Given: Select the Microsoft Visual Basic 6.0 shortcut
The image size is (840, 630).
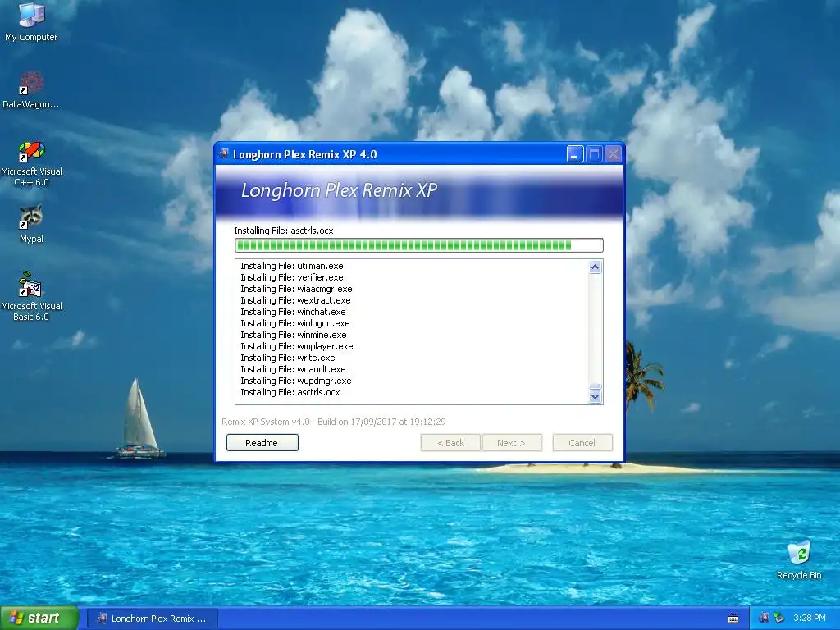Looking at the screenshot, I should click(x=31, y=296).
